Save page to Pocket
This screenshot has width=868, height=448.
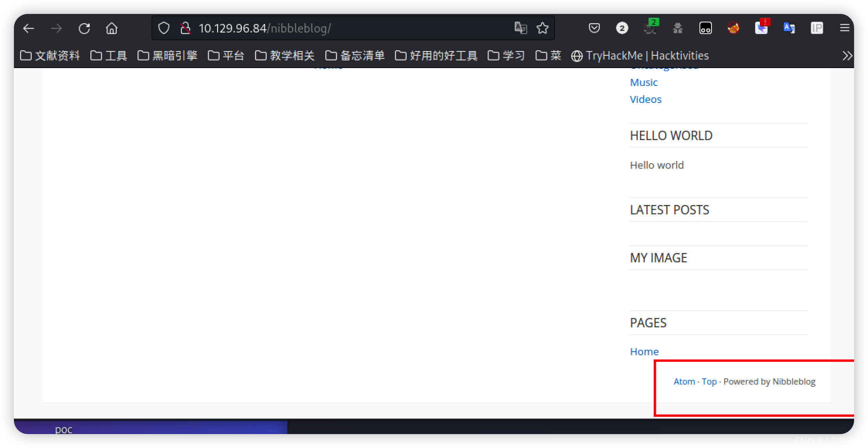594,28
